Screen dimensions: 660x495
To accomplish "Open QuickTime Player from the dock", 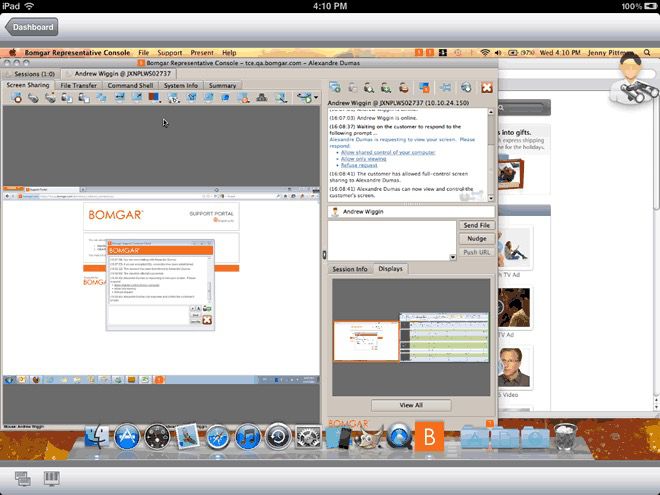I will (399, 437).
